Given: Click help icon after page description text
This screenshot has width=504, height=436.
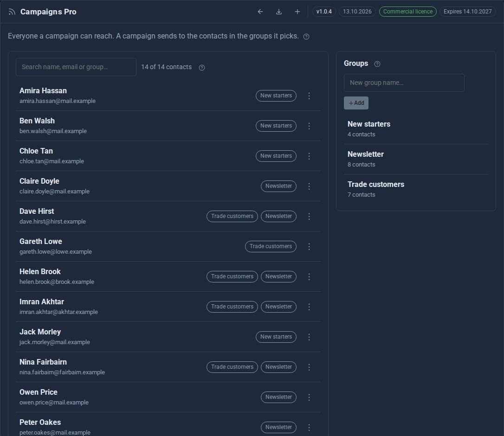Looking at the screenshot, I should [x=306, y=37].
